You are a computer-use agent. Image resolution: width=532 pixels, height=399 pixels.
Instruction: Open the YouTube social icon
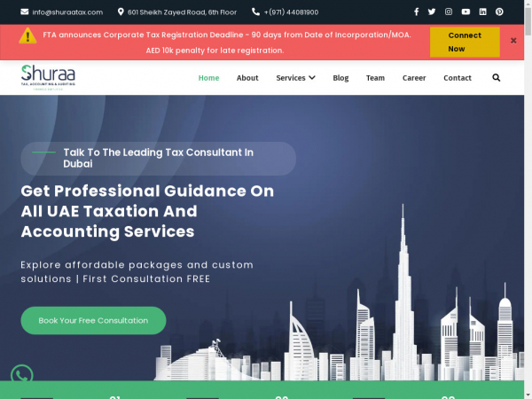(x=465, y=12)
